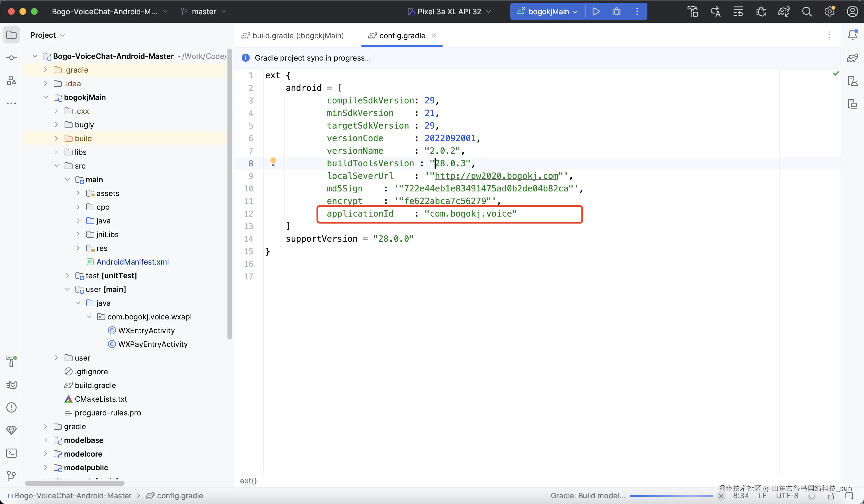This screenshot has height=504, width=864.
Task: Cancel the Gradle build model progress
Action: pos(721,496)
